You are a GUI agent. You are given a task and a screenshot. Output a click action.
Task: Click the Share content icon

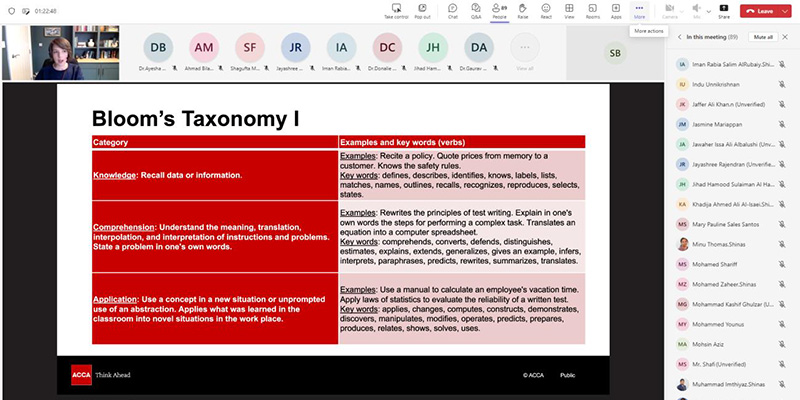[x=723, y=10]
